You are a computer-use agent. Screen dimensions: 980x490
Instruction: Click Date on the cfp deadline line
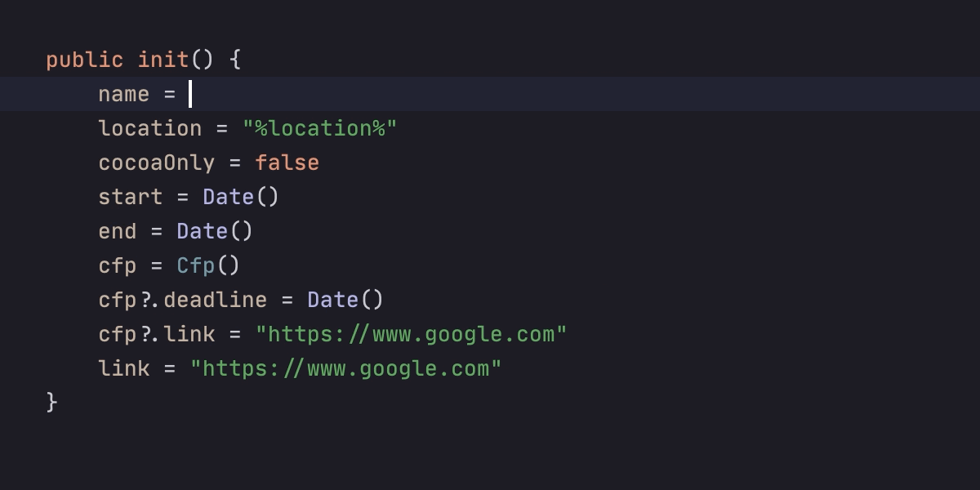[x=332, y=300]
